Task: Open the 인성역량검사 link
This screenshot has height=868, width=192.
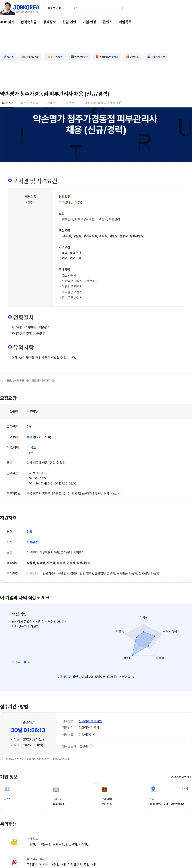Action: [87, 734]
